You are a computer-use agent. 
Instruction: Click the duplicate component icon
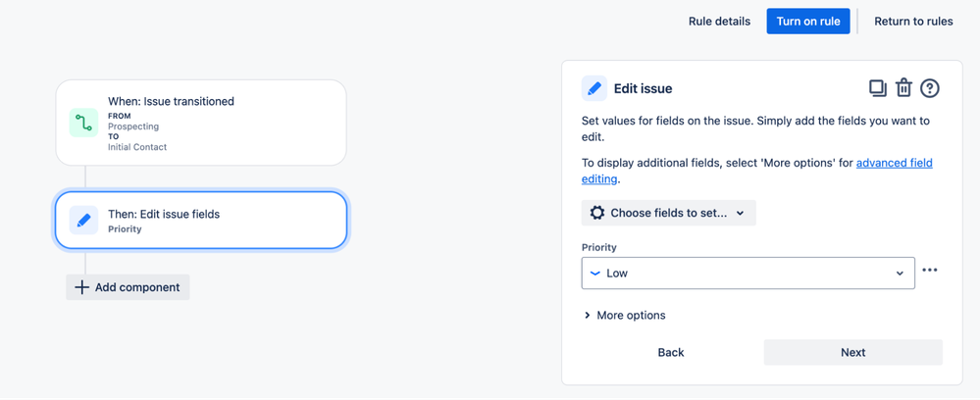click(877, 88)
